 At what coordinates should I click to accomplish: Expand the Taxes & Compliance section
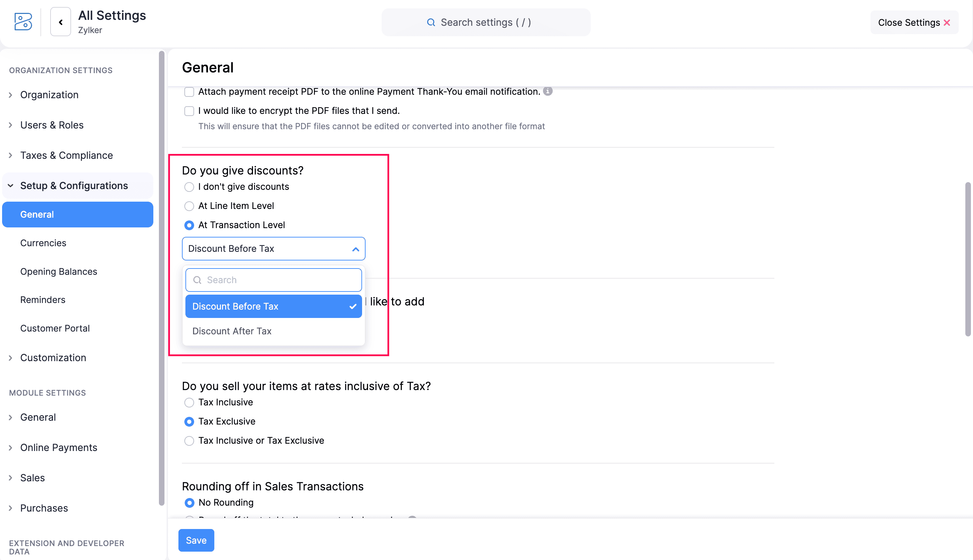tap(11, 155)
